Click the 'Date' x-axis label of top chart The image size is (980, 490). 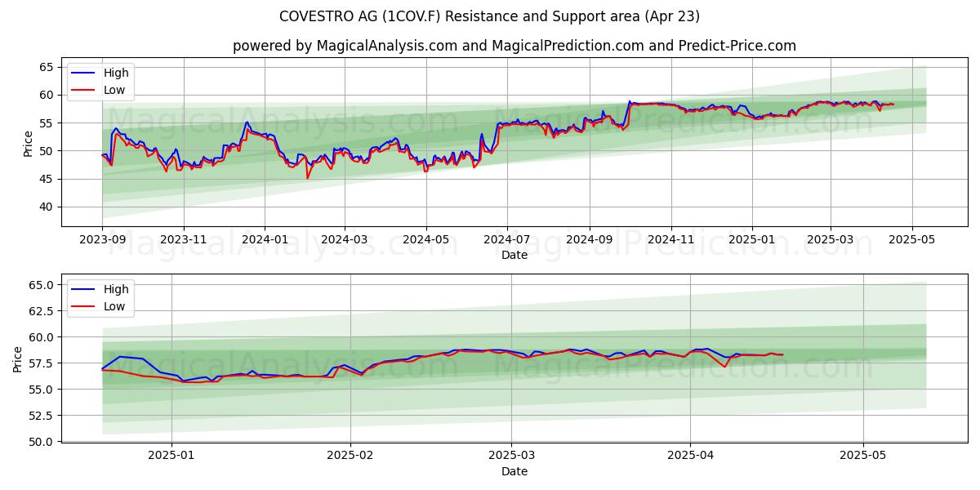point(514,255)
